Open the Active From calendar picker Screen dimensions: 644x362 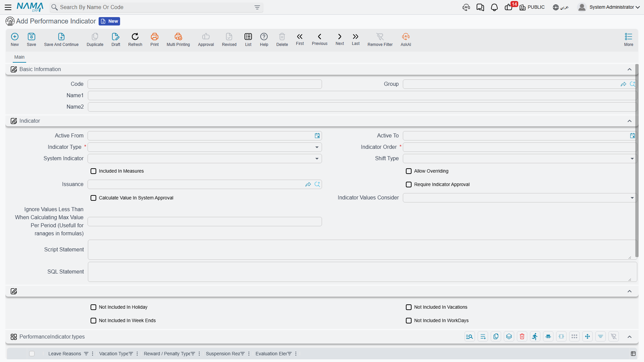pyautogui.click(x=317, y=136)
